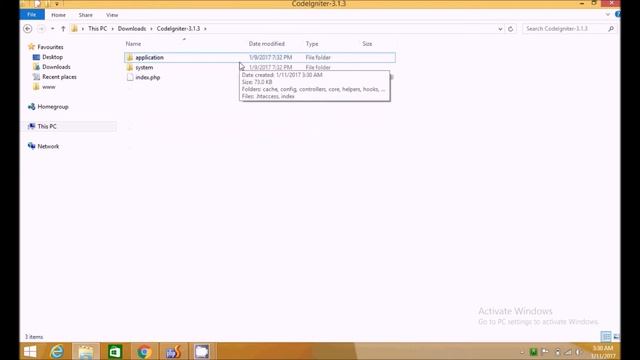Switch to the Share ribbon tab
This screenshot has width=640, height=360.
pos(86,15)
